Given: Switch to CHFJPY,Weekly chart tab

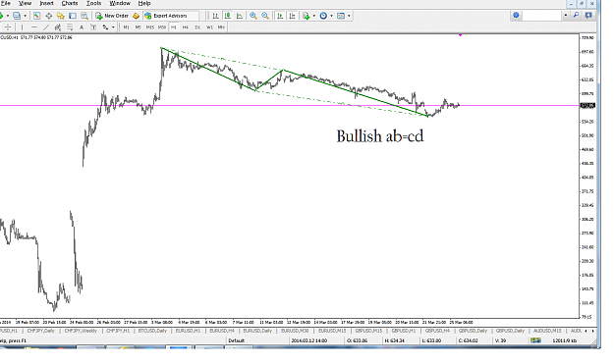Looking at the screenshot, I should [x=81, y=331].
